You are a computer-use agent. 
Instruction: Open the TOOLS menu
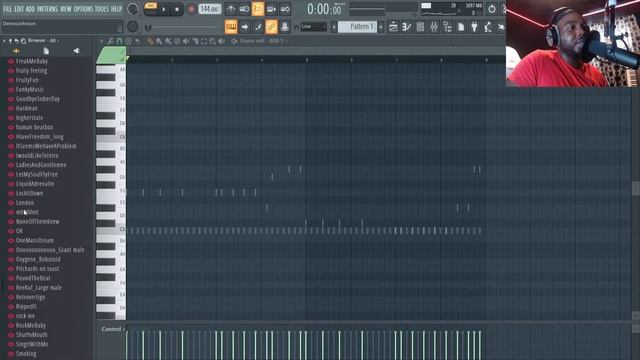(102, 9)
